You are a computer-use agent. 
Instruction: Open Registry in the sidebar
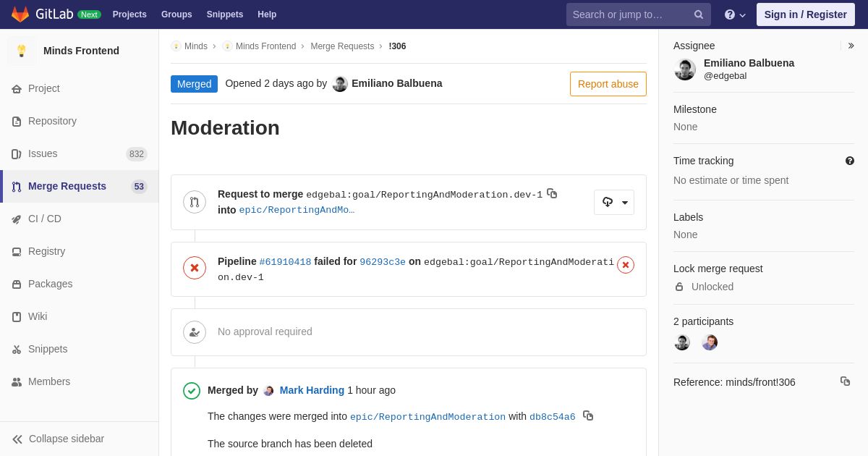(80, 251)
